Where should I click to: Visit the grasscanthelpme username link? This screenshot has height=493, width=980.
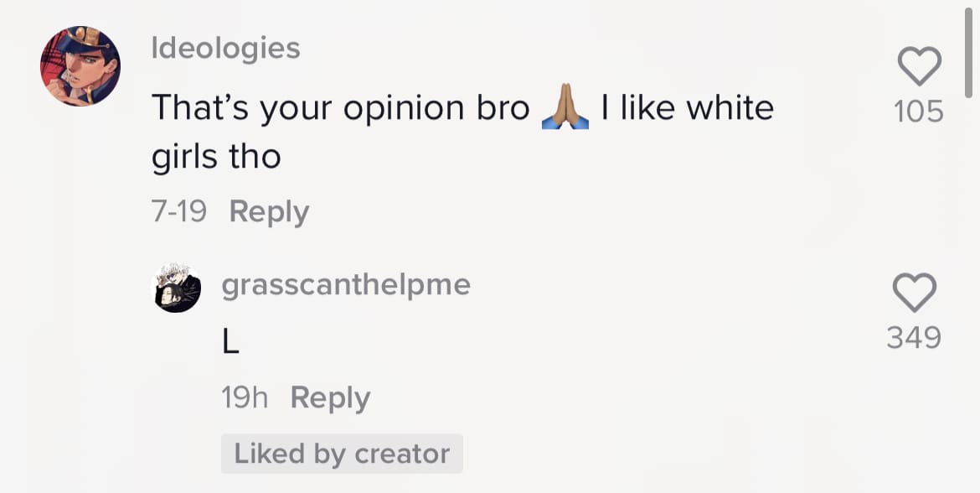(346, 285)
